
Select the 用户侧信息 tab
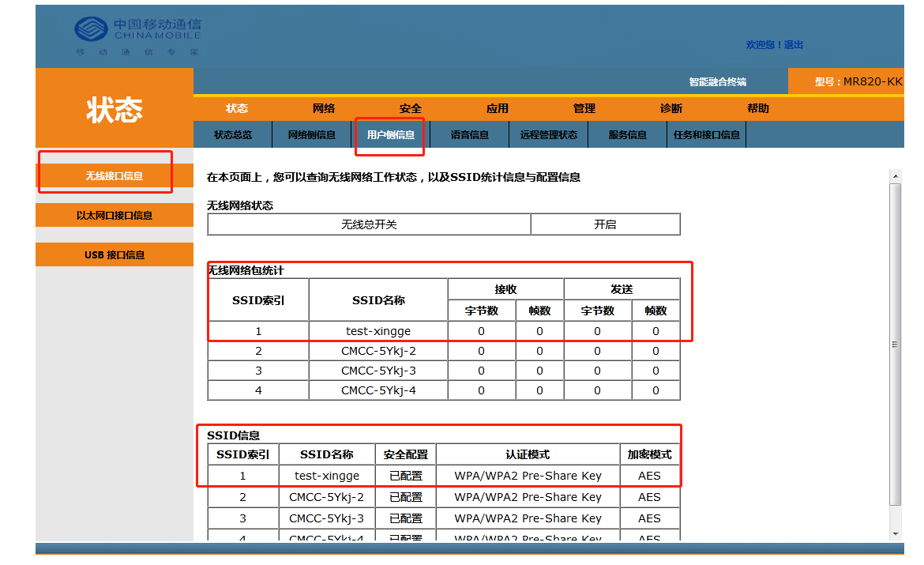point(391,135)
